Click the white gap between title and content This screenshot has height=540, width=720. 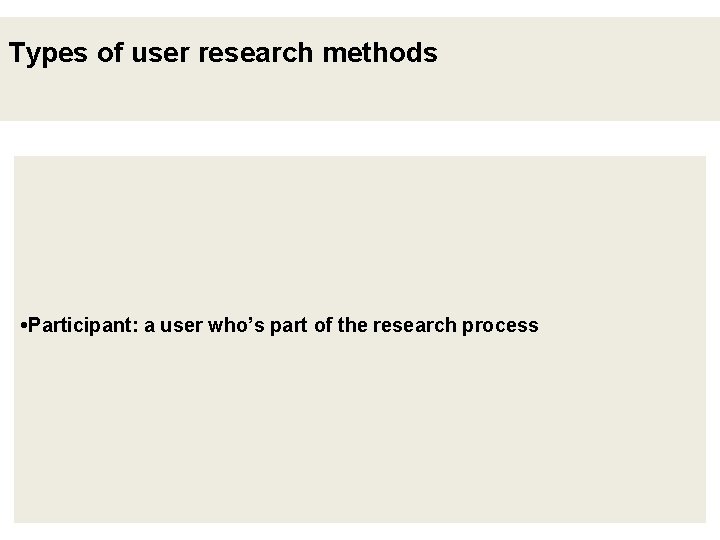click(360, 138)
